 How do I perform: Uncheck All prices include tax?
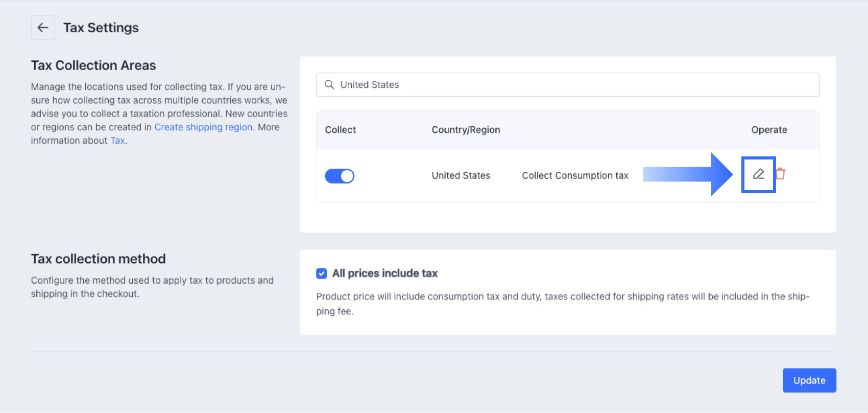pos(321,273)
